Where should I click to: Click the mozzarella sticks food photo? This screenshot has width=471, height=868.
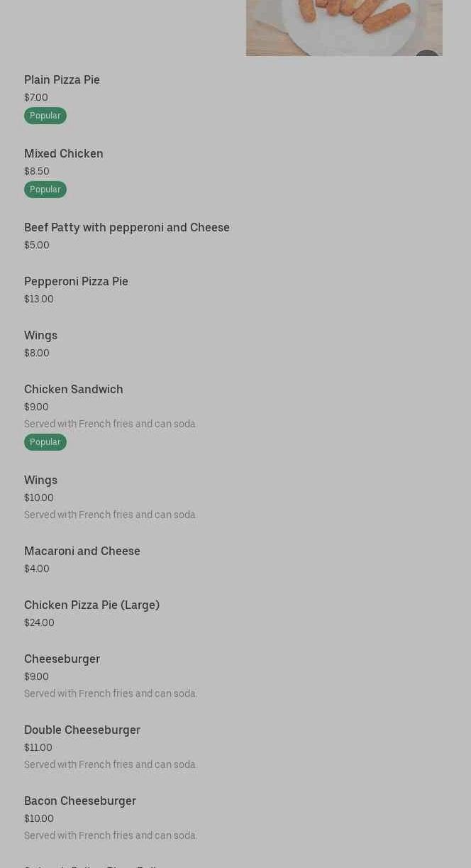(344, 28)
